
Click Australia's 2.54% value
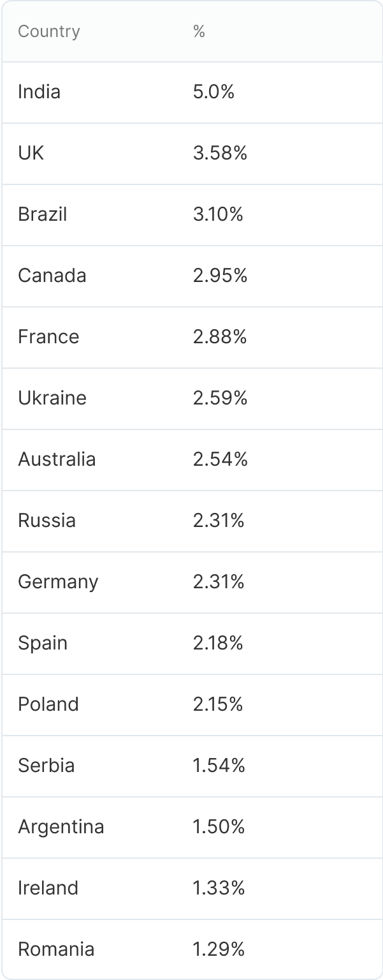coord(220,459)
